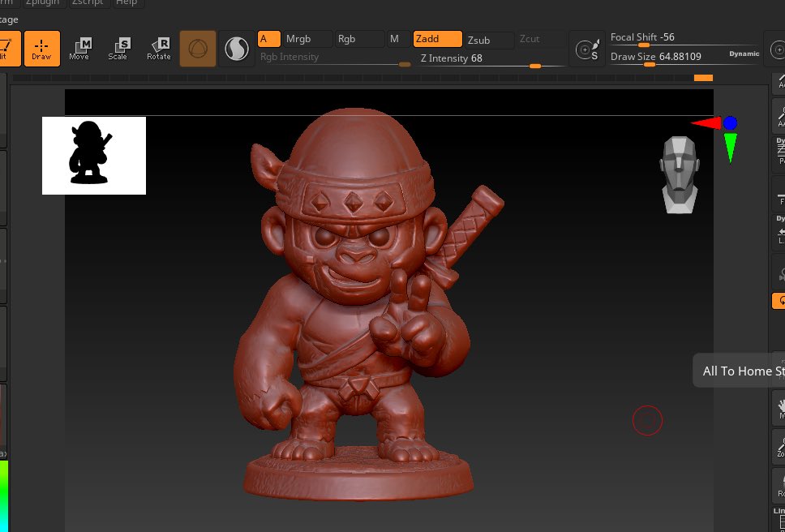Open the Help menu
This screenshot has height=532, width=785.
point(127,2)
